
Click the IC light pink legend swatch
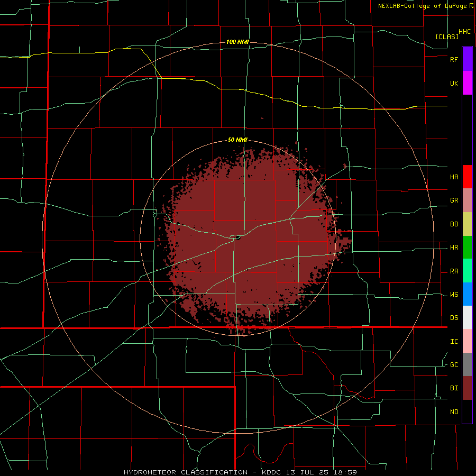click(x=467, y=341)
